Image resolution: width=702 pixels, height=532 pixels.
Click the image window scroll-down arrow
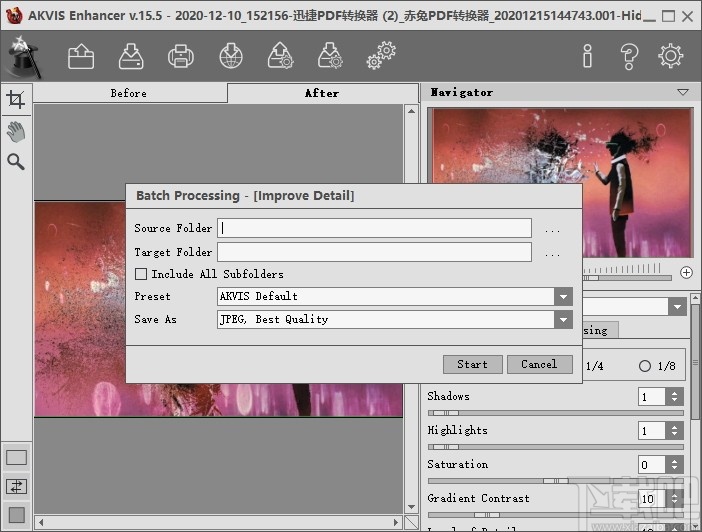(x=411, y=507)
